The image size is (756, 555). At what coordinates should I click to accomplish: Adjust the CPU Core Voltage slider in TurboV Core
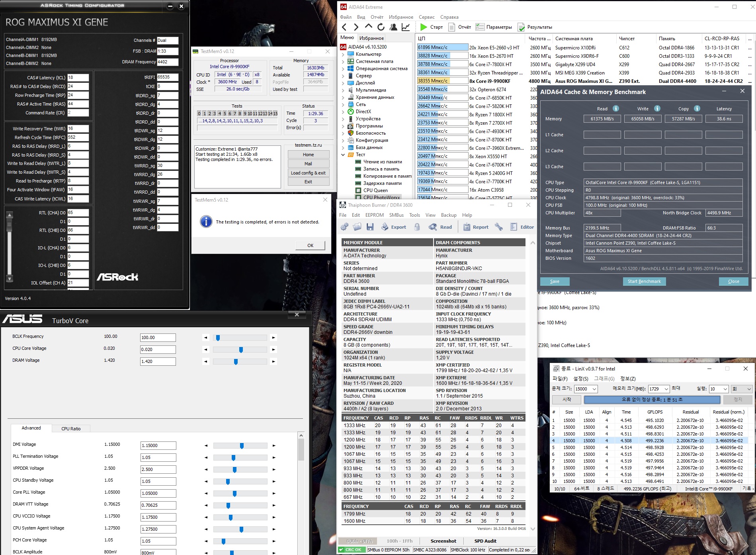pyautogui.click(x=240, y=350)
